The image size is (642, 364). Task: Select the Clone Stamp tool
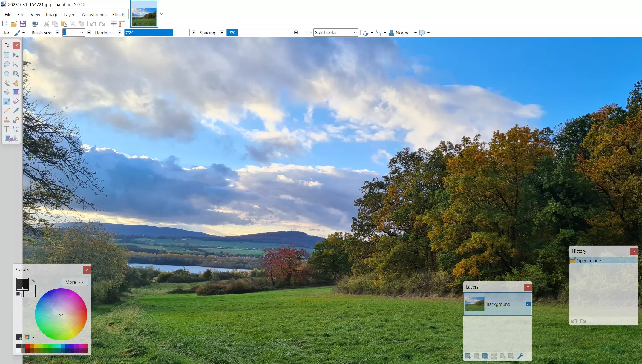[x=6, y=120]
